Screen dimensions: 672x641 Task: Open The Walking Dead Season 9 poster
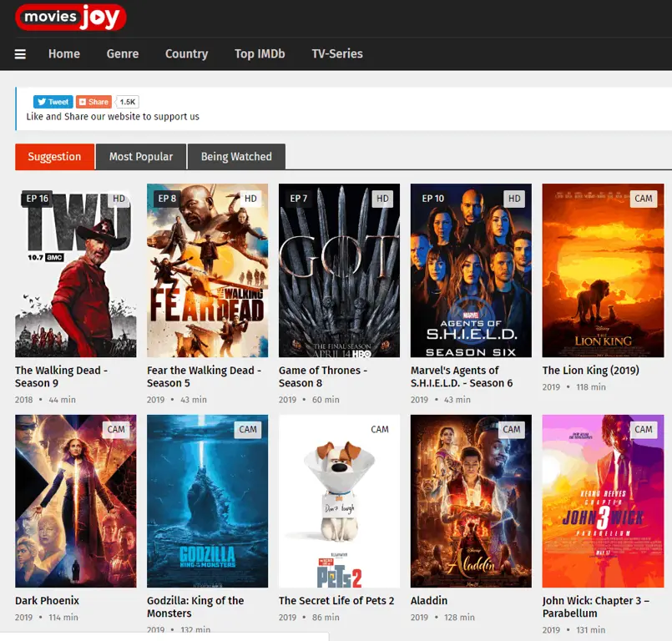coord(76,270)
